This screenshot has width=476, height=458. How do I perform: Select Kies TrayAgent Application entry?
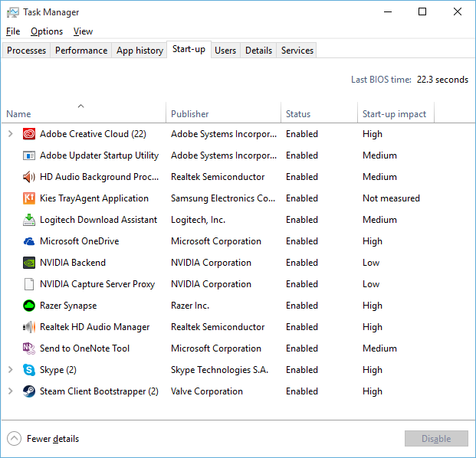[94, 198]
